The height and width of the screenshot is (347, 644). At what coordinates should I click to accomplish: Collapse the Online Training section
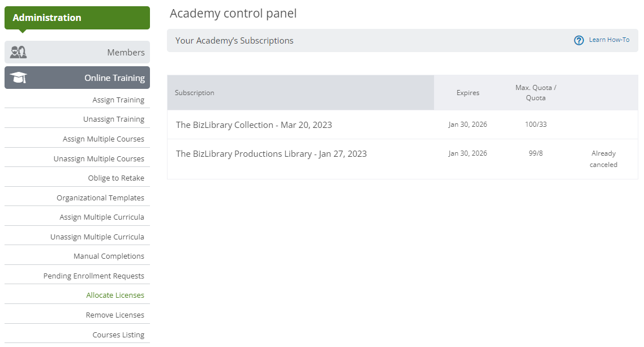[x=77, y=78]
